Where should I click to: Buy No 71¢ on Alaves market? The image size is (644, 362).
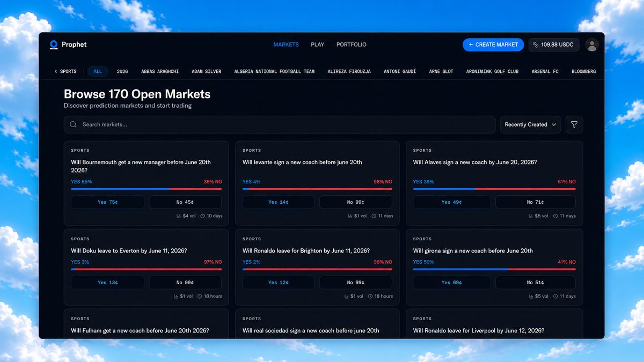coord(536,202)
